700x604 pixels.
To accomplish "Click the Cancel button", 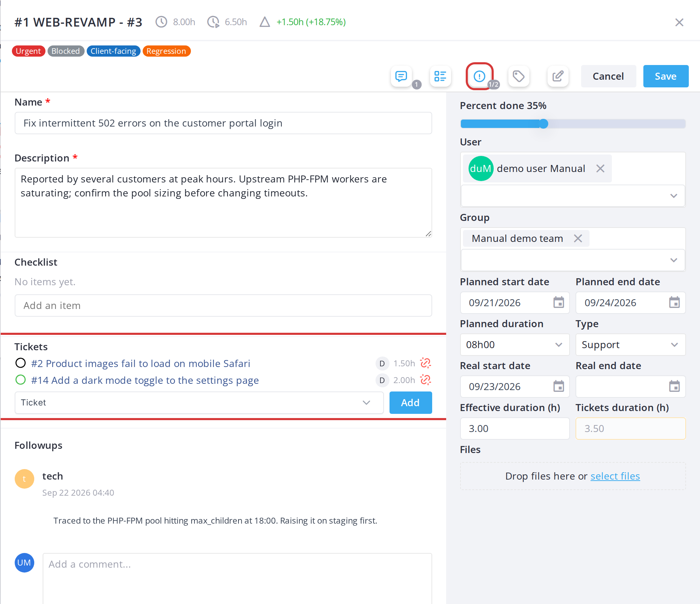I will 608,76.
